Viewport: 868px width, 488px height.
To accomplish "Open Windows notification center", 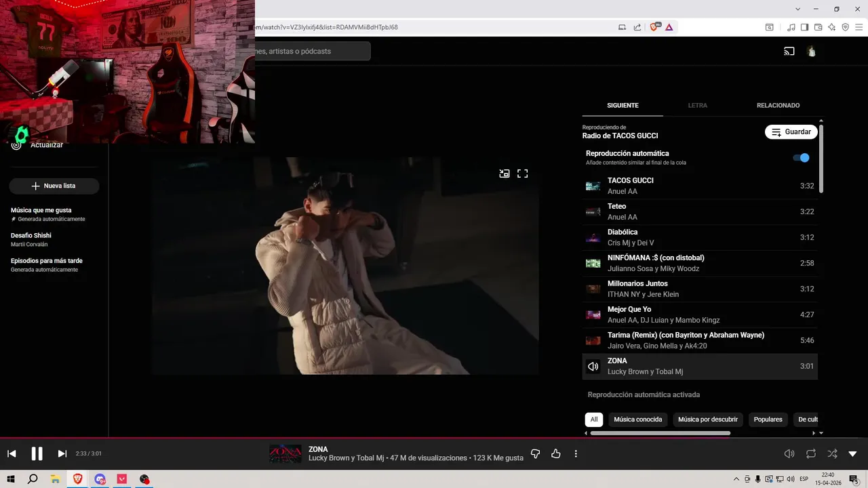I will click(854, 479).
